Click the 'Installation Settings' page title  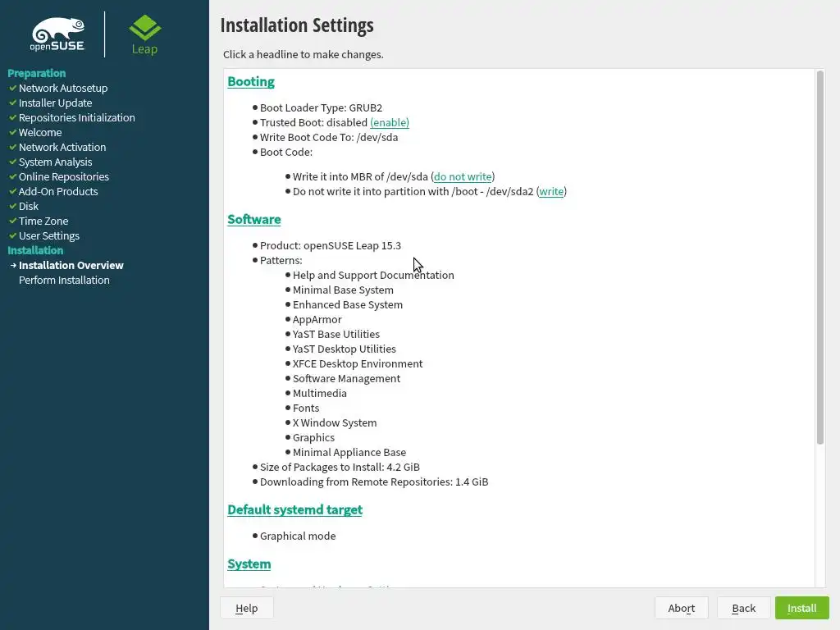pos(297,25)
